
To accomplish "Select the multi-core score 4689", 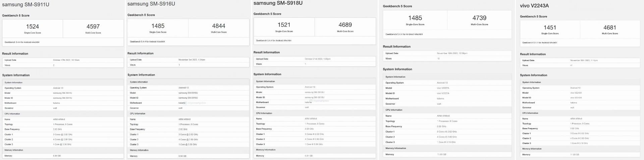I will 345,25.
